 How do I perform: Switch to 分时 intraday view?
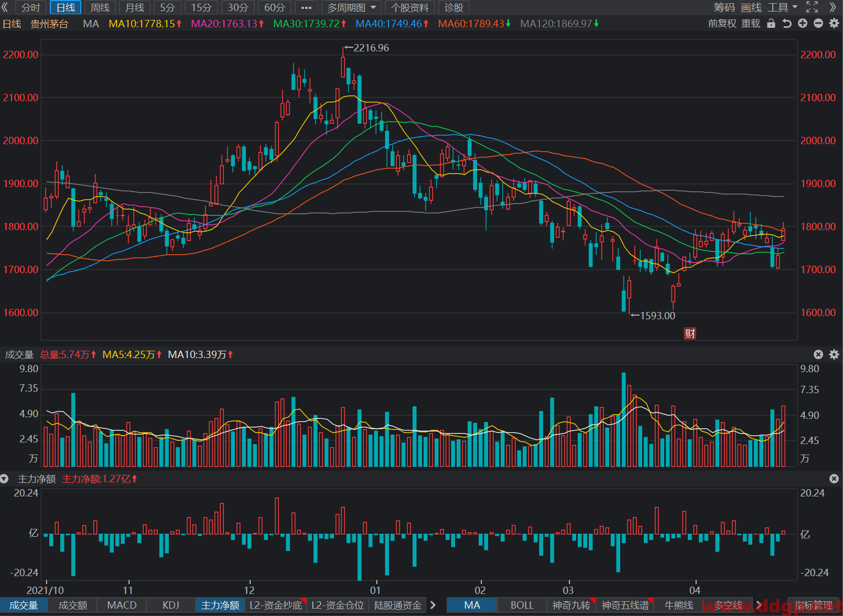(30, 8)
